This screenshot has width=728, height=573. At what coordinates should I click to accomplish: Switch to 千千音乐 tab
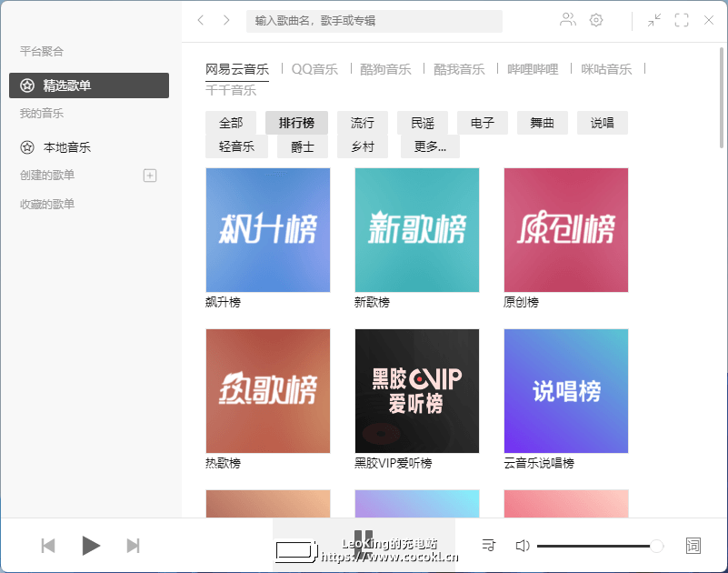point(231,90)
